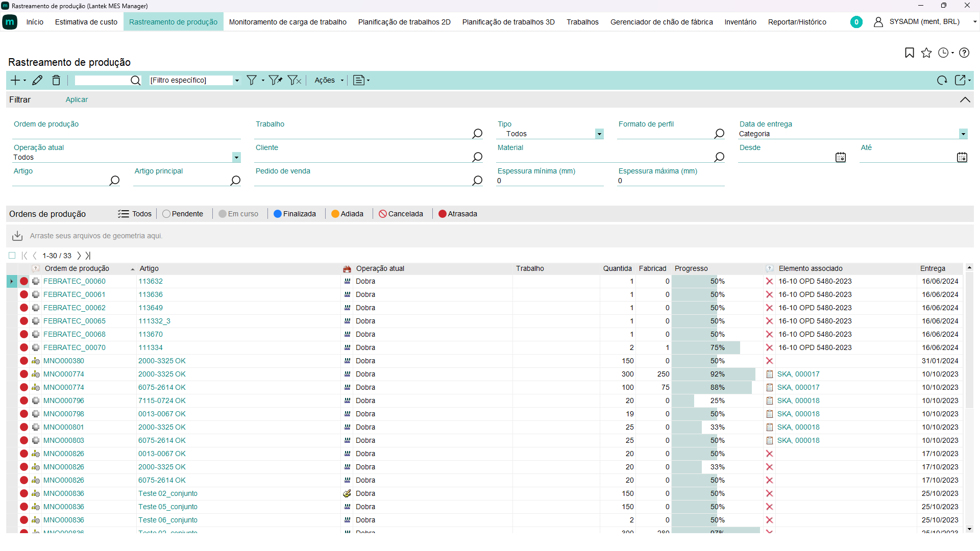Click the delete trash icon
980x551 pixels.
56,80
